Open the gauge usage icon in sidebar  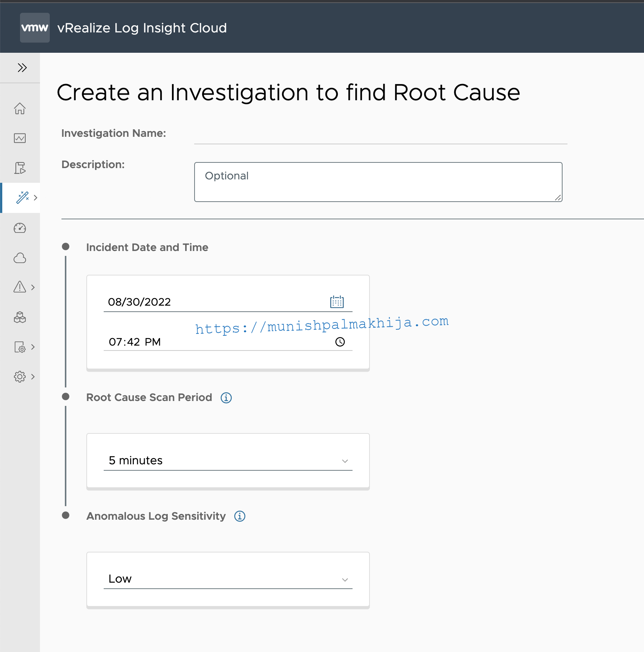20,228
